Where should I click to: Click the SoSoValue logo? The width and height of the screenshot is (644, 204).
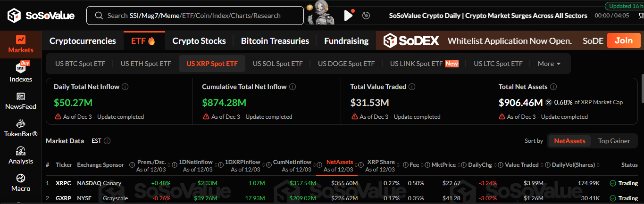point(41,16)
